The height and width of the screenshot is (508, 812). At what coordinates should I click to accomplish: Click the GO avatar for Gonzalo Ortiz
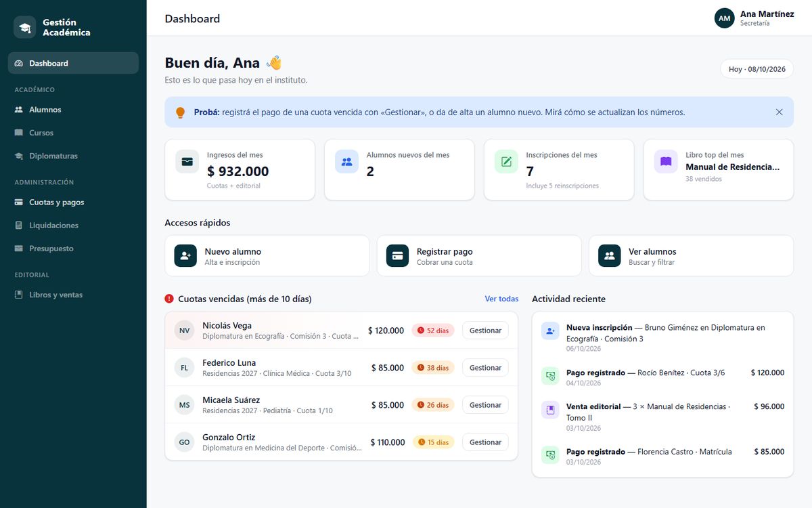point(184,442)
